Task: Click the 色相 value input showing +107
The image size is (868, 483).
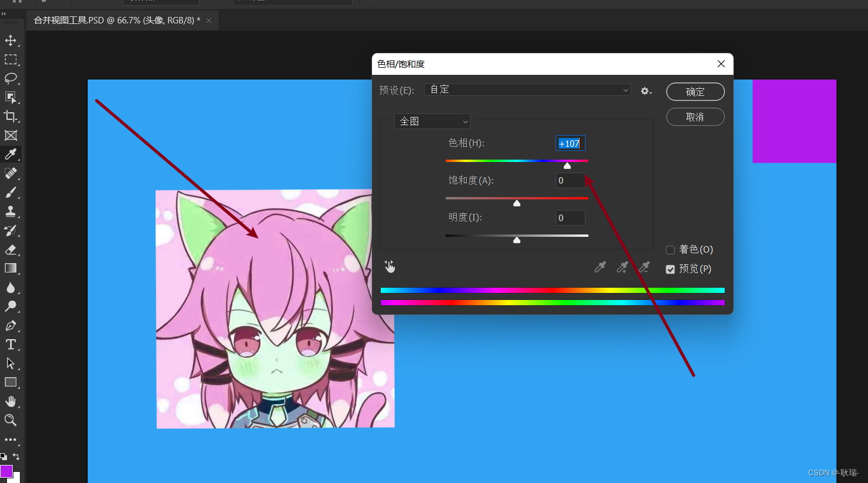Action: 570,143
